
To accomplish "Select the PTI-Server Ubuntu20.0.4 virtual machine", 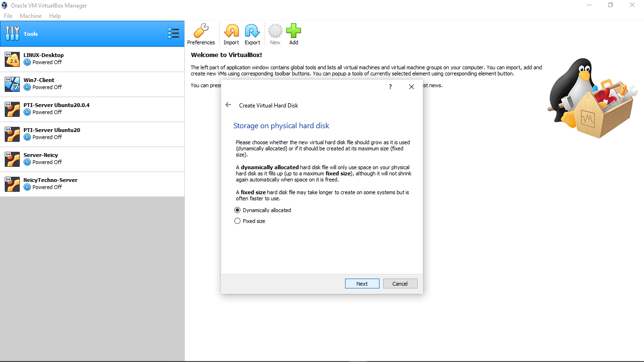I will tap(92, 109).
